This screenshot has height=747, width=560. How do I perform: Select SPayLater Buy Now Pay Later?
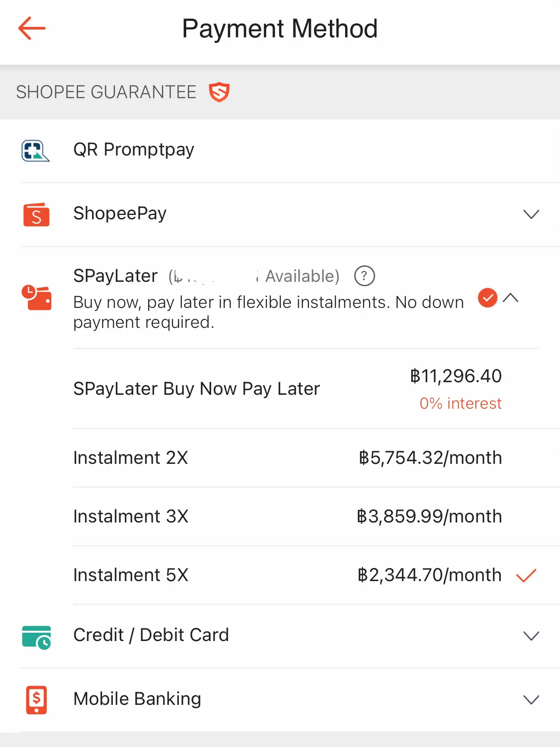(x=196, y=389)
